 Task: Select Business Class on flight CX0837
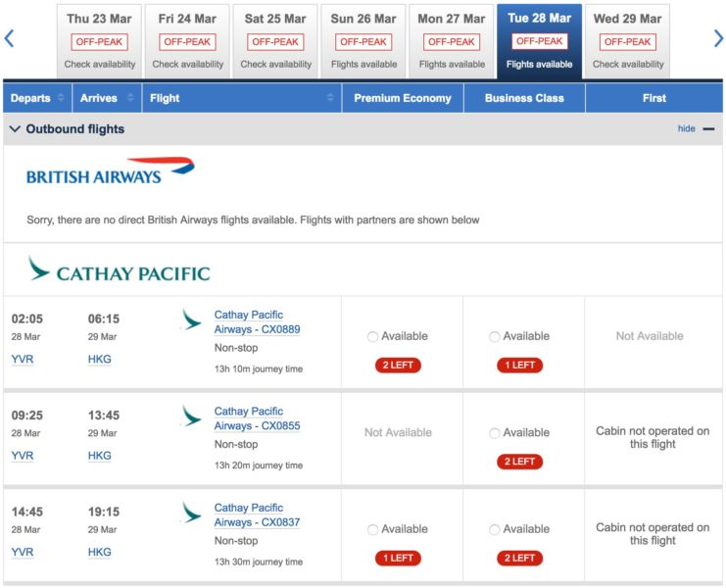tap(495, 529)
